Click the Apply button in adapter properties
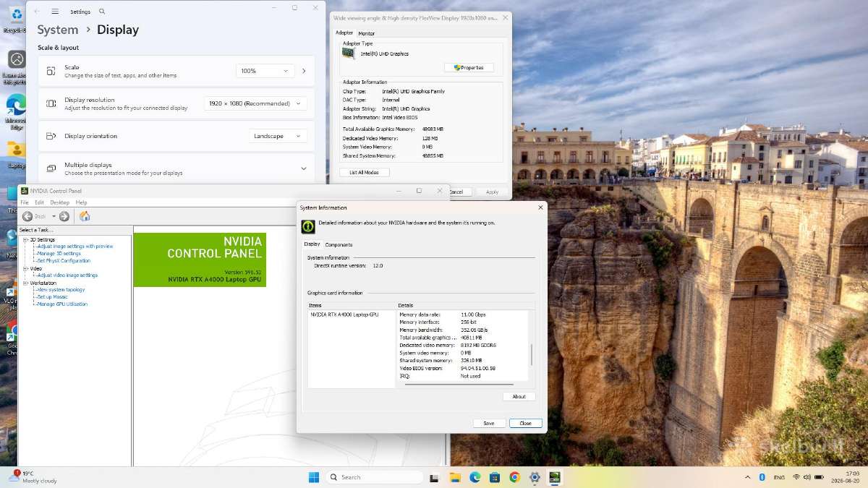Screen dimensions: 868x488 tap(492, 192)
